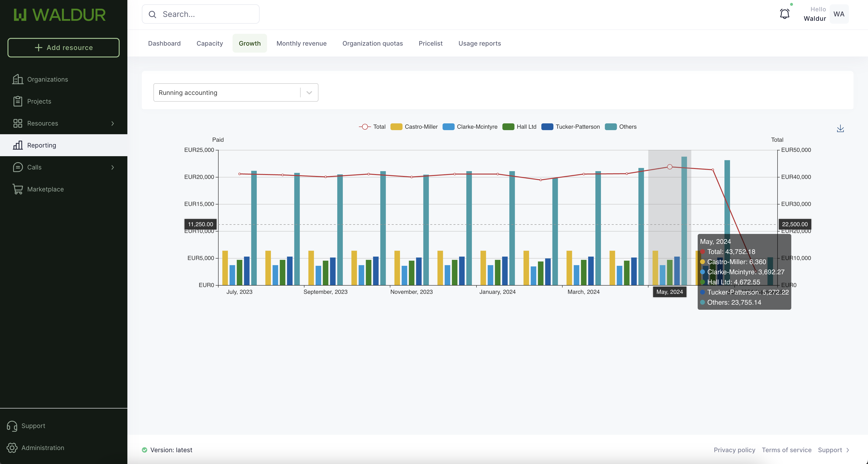The height and width of the screenshot is (464, 868).
Task: Open the Organization quotas tab
Action: pos(372,43)
